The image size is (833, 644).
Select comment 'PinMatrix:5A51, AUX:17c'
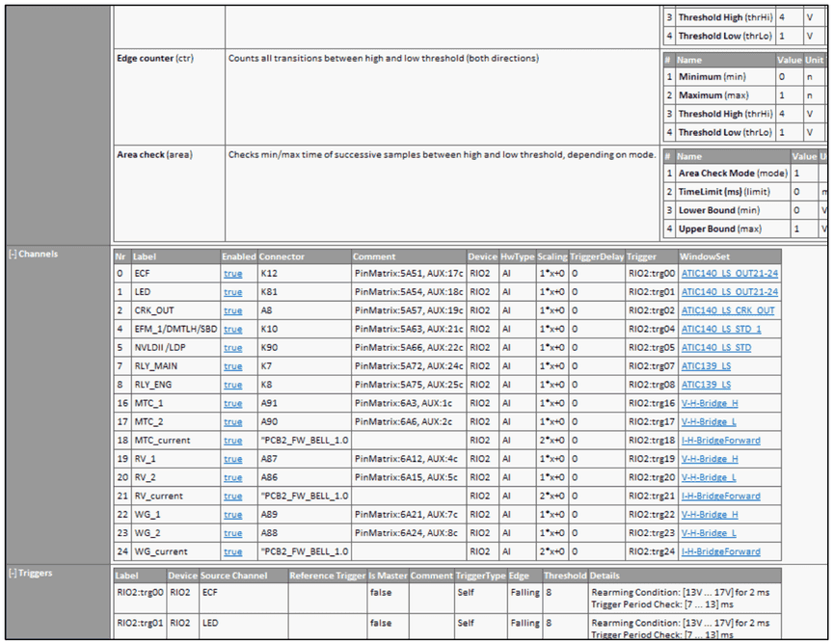coord(409,273)
